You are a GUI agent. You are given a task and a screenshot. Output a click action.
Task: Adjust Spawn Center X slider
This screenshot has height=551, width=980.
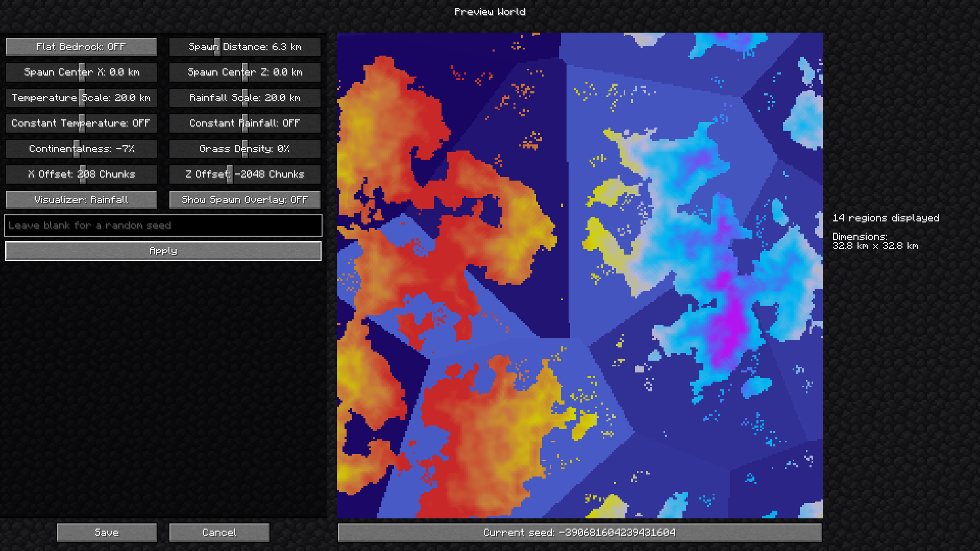(x=81, y=72)
